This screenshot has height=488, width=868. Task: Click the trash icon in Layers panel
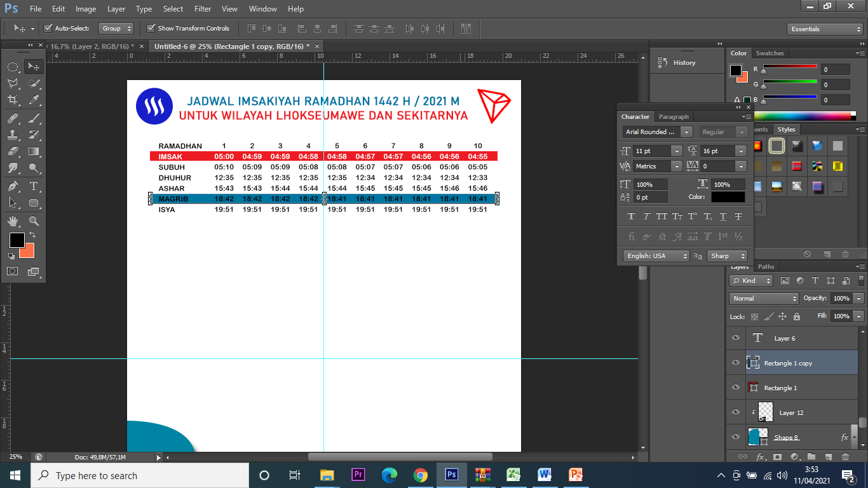845,457
